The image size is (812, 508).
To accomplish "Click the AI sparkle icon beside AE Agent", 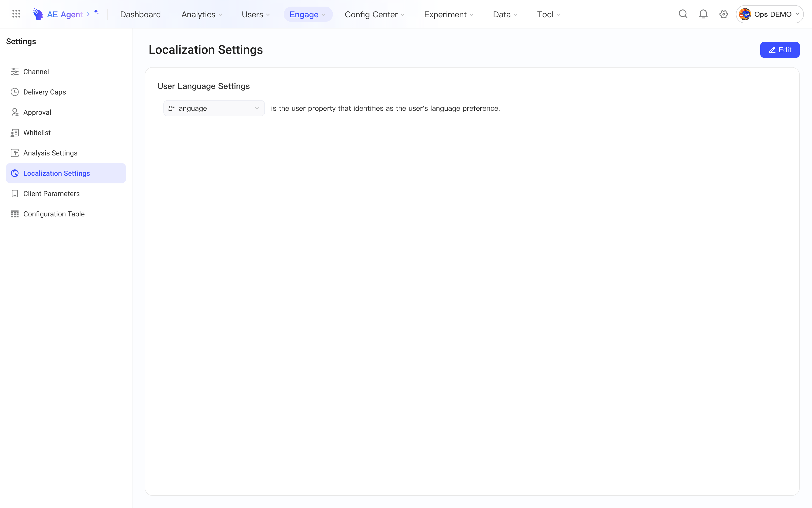I will click(96, 12).
